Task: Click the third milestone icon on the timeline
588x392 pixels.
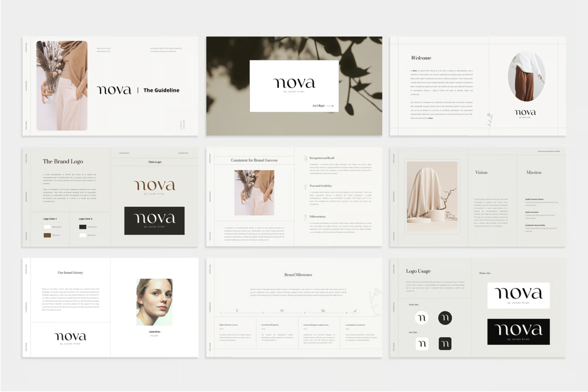Action: (x=323, y=311)
